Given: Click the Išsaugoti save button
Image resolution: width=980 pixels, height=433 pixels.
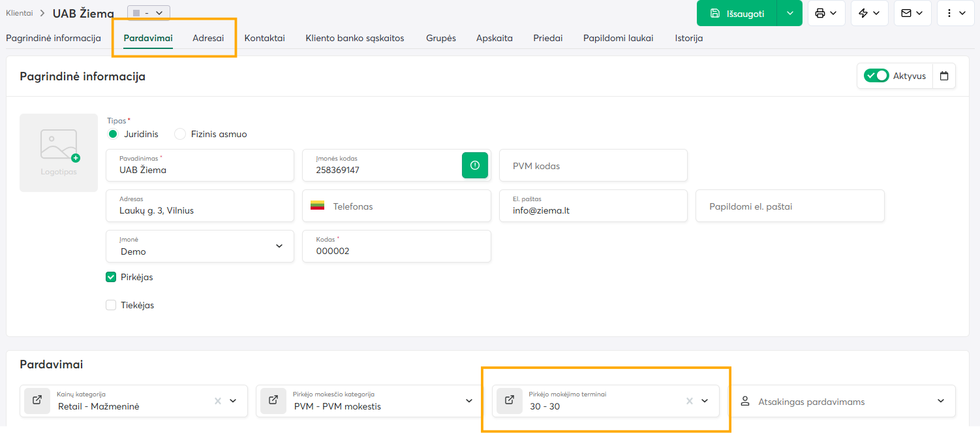Looking at the screenshot, I should (737, 13).
